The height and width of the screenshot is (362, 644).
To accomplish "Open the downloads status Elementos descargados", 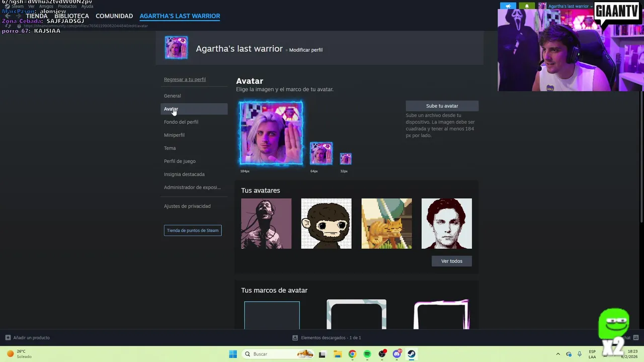I will click(x=331, y=338).
